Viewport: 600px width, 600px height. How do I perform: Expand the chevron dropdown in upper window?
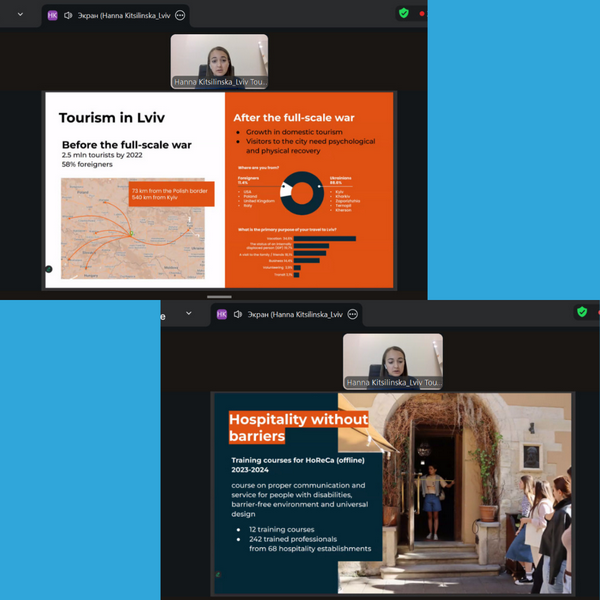[x=20, y=15]
